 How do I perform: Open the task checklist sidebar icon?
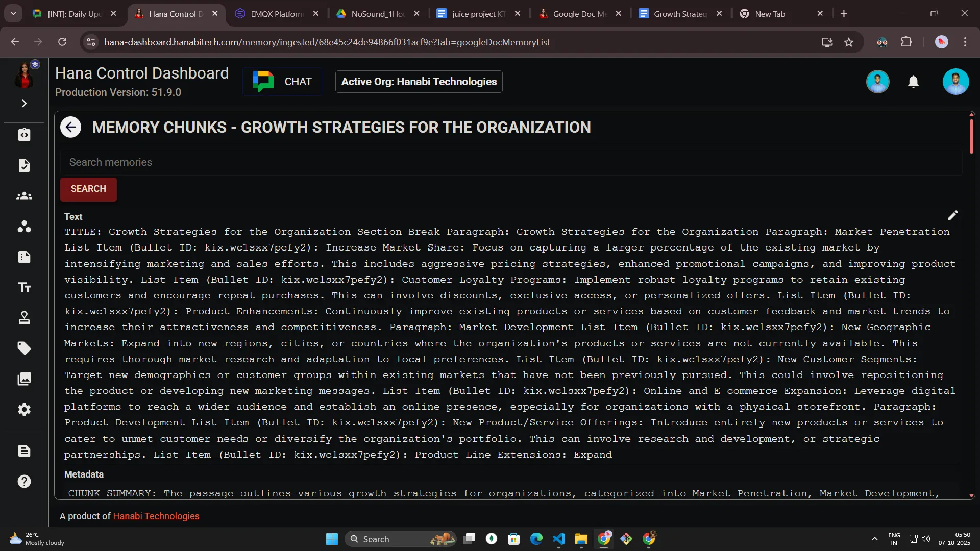pyautogui.click(x=24, y=165)
